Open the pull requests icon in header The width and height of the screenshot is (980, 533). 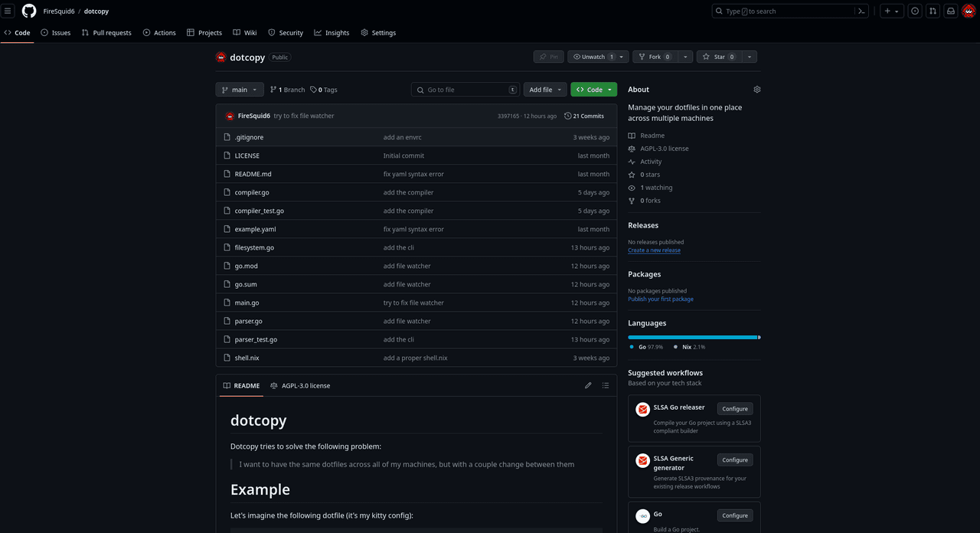[x=933, y=11]
